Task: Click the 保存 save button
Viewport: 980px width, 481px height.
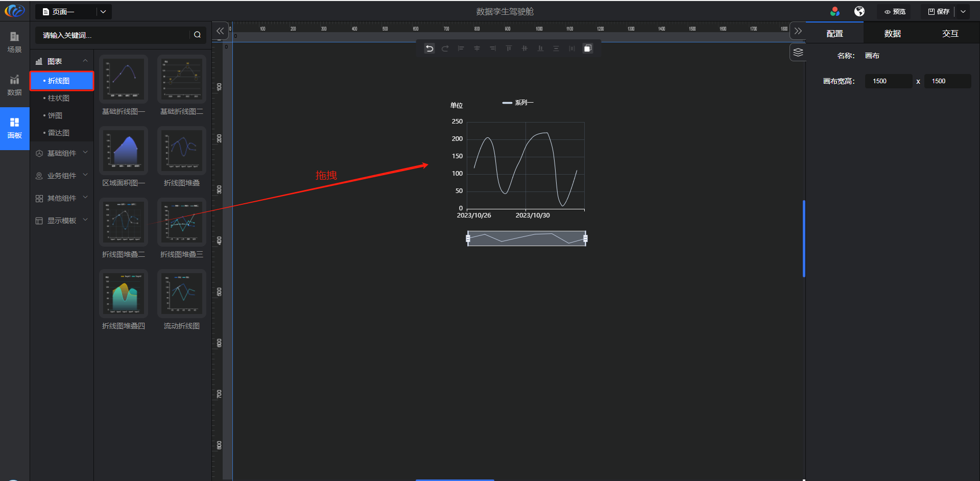Action: (x=939, y=12)
